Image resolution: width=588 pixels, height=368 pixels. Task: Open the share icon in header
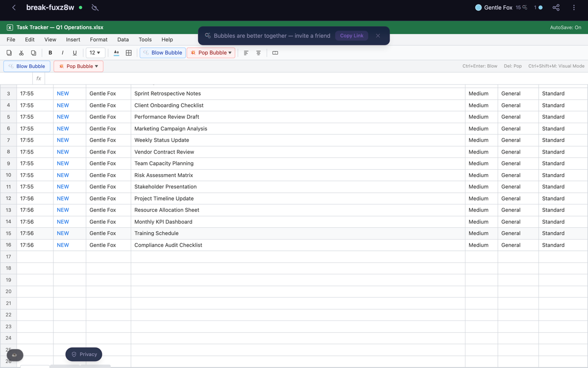coord(556,7)
